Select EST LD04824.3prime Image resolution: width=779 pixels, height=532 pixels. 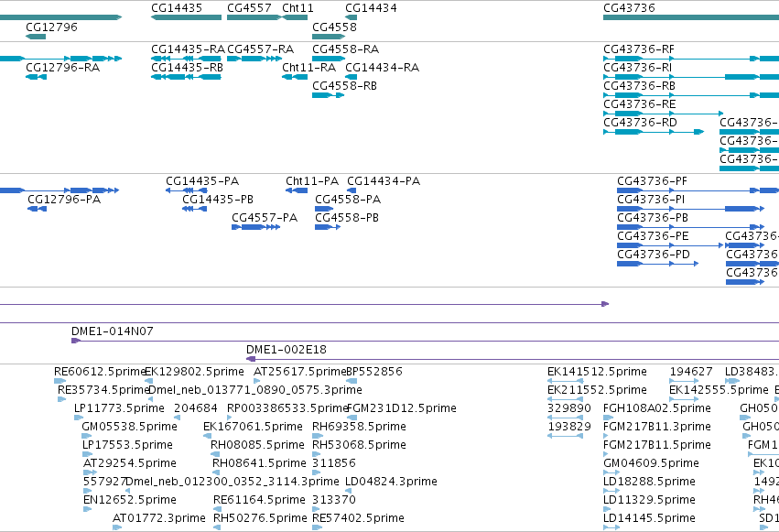391,482
